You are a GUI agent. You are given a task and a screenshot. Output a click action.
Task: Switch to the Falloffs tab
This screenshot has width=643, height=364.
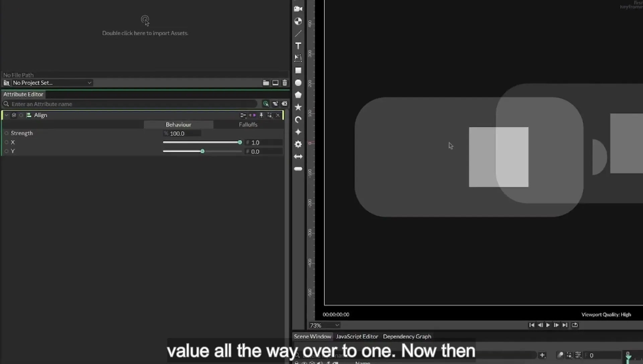[248, 124]
